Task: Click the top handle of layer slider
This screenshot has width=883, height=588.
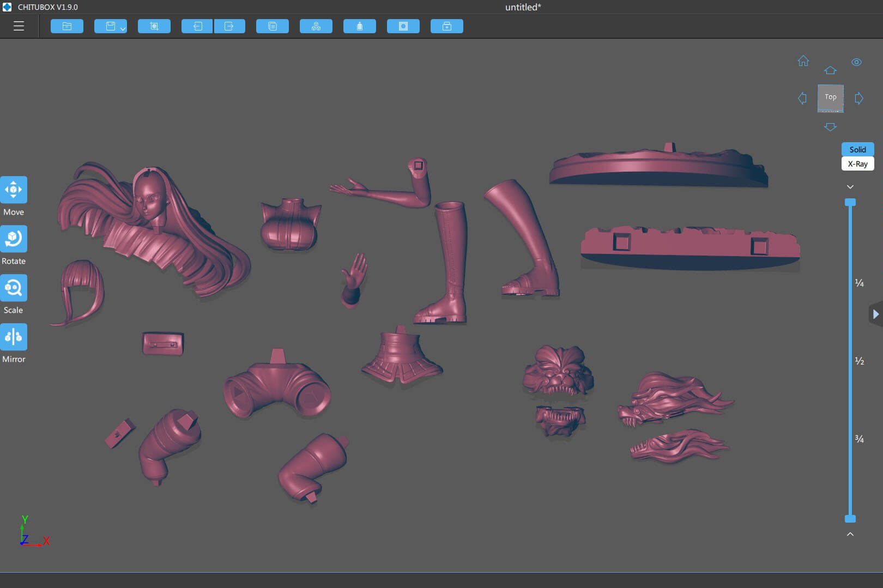Action: (x=850, y=202)
